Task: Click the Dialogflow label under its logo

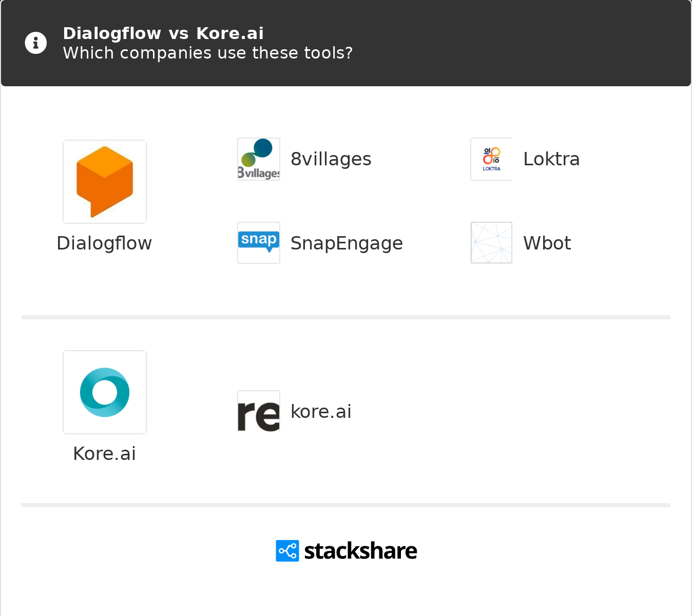Action: point(104,243)
